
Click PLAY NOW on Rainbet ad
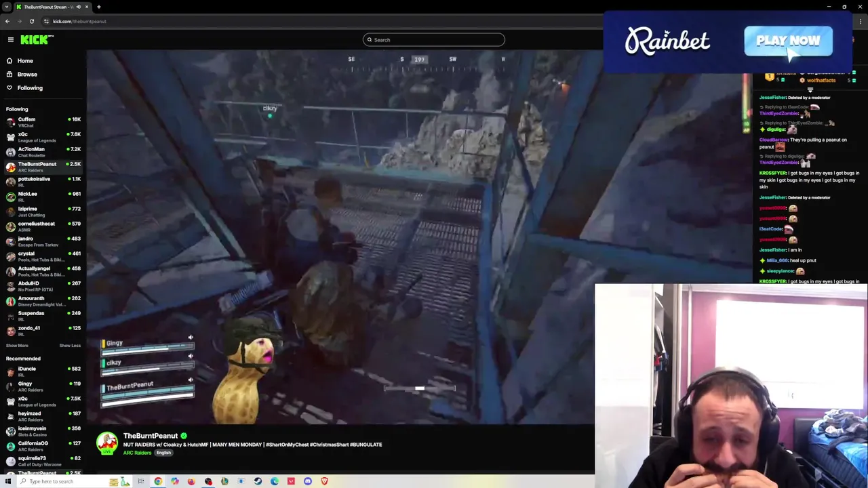tap(788, 41)
